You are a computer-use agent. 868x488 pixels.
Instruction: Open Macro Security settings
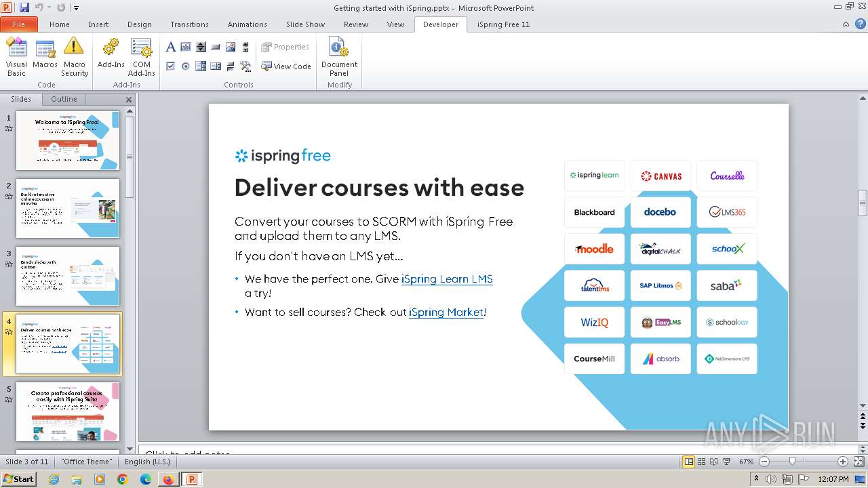74,57
